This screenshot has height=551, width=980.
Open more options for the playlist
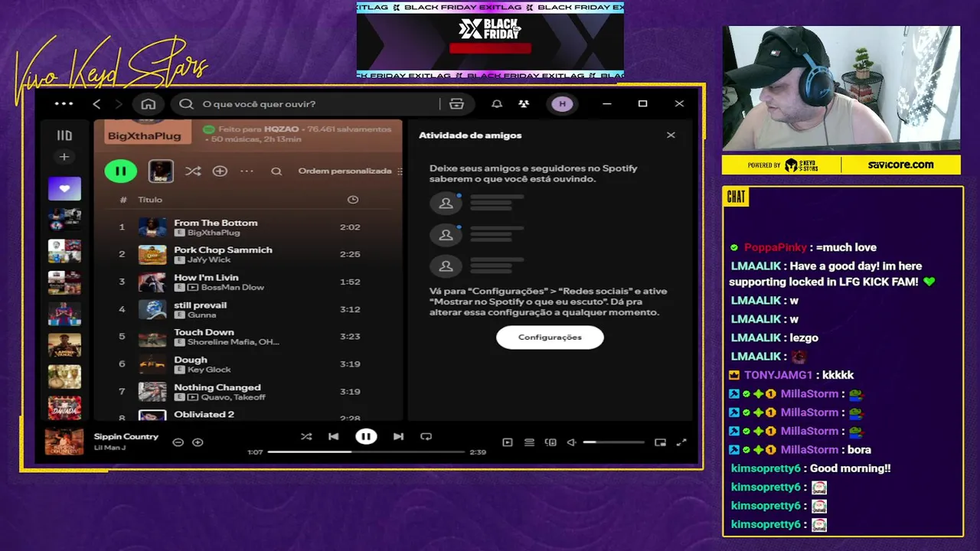(x=247, y=171)
